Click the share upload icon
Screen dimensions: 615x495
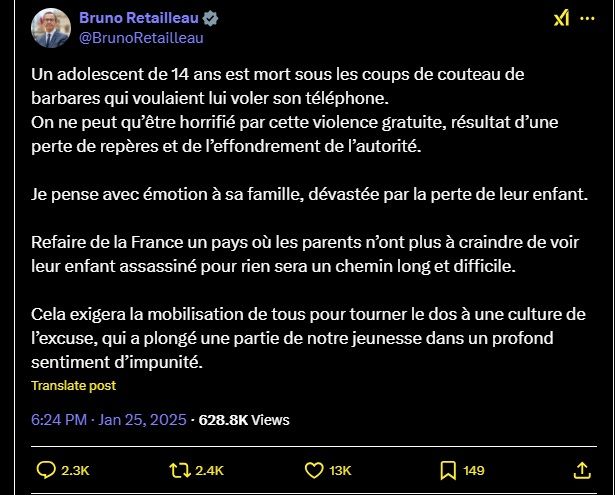pyautogui.click(x=582, y=470)
